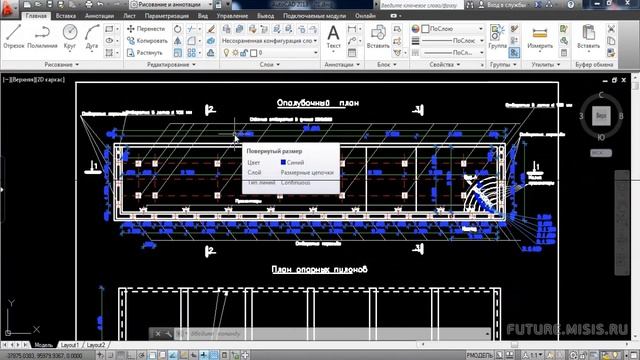Image resolution: width=640 pixels, height=360 pixels.
Task: Select the Trim tool icon
Action: [x=191, y=29]
